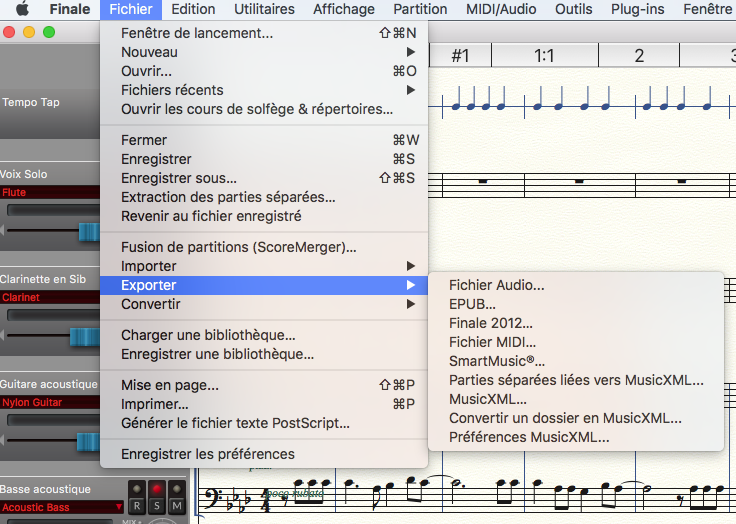Click the Apple menu icon

click(22, 9)
